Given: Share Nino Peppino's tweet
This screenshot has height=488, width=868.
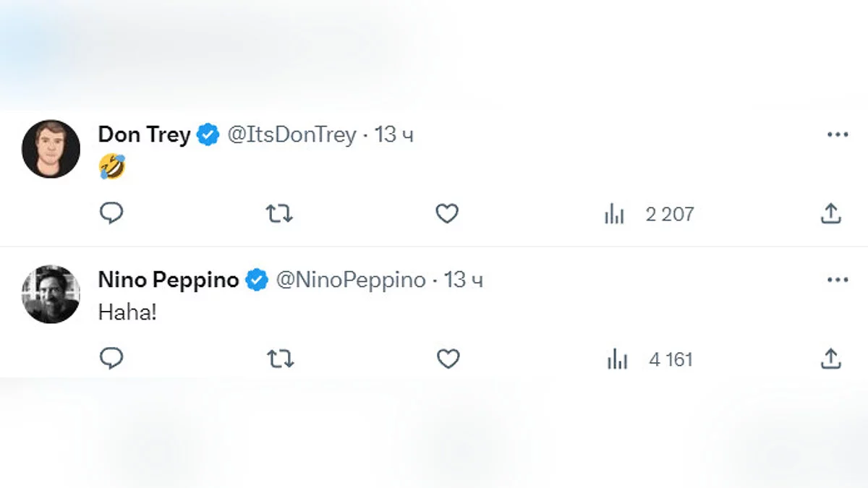Looking at the screenshot, I should [x=831, y=359].
